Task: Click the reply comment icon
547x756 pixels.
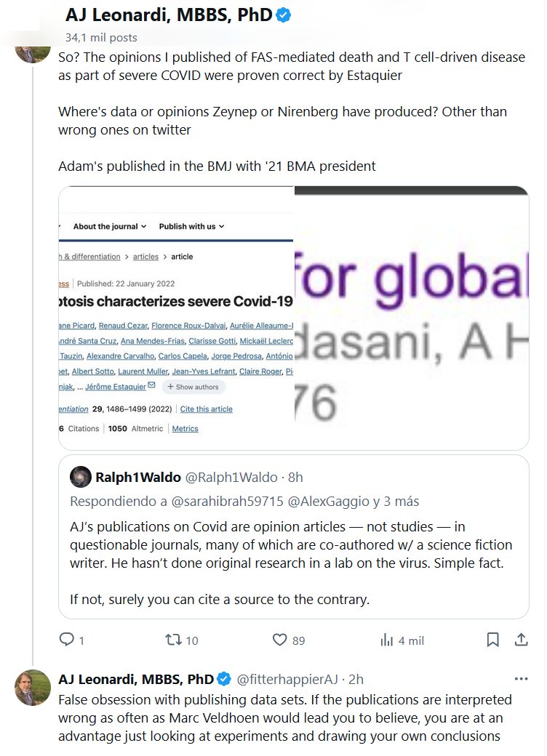Action: click(x=67, y=640)
